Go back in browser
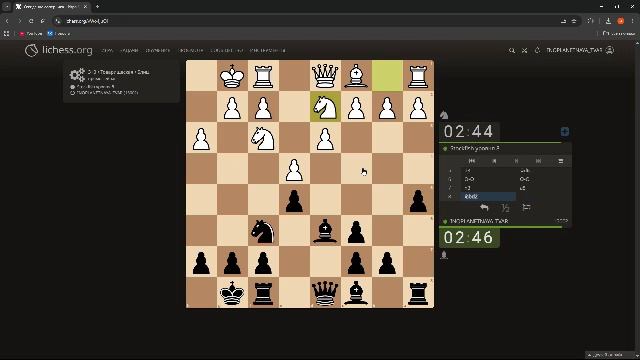Image resolution: width=640 pixels, height=360 pixels. tap(7, 21)
